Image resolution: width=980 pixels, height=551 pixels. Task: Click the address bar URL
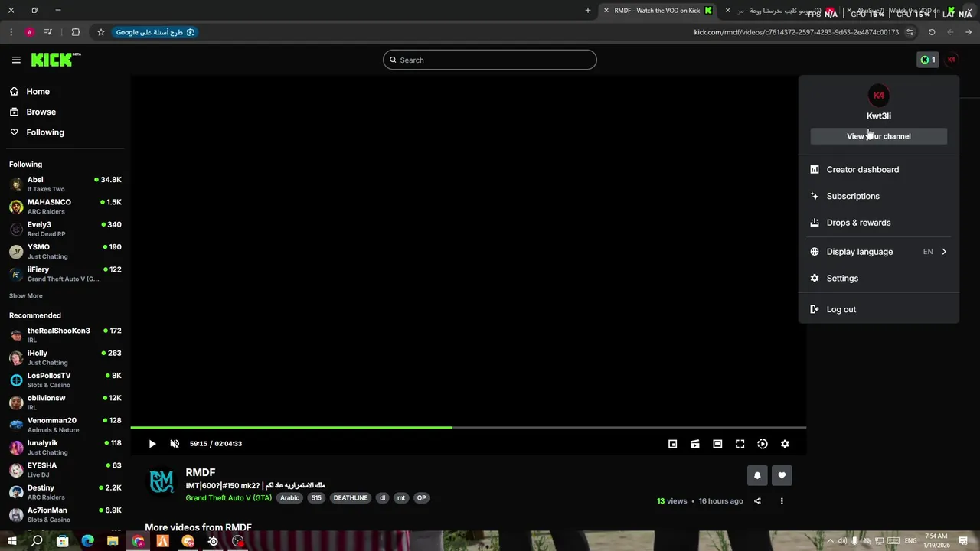point(796,32)
